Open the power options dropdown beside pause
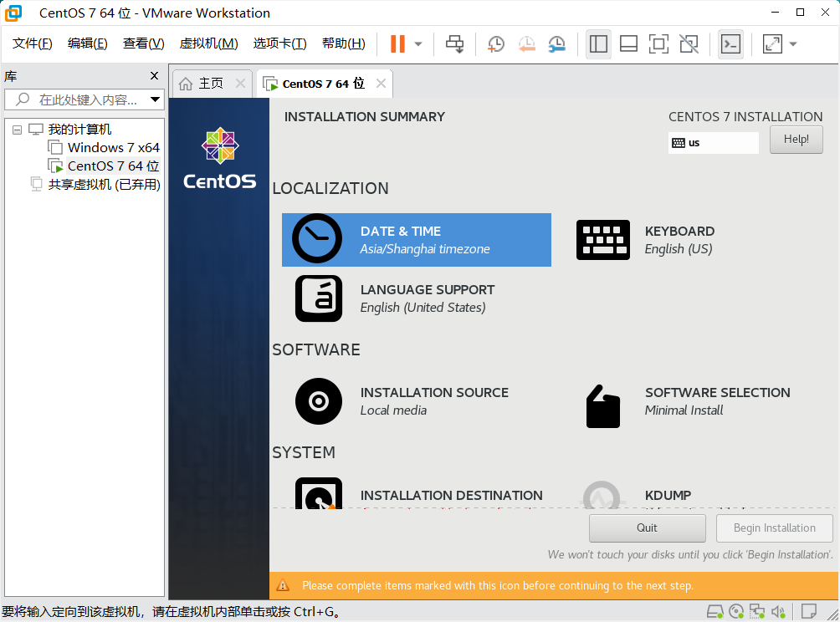This screenshot has height=622, width=840. 418,44
